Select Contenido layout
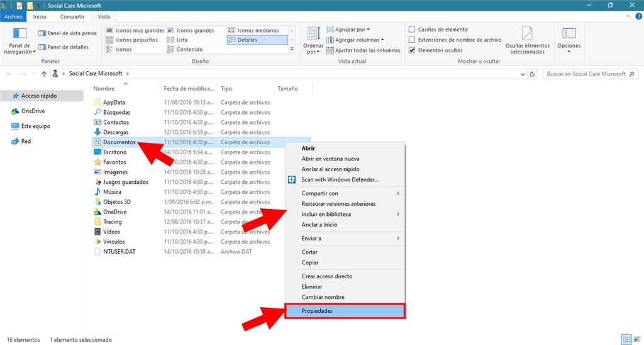The image size is (644, 345). (x=186, y=49)
